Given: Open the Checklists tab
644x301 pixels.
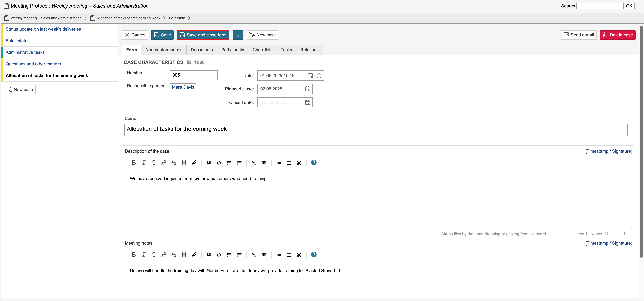Looking at the screenshot, I should pos(262,50).
